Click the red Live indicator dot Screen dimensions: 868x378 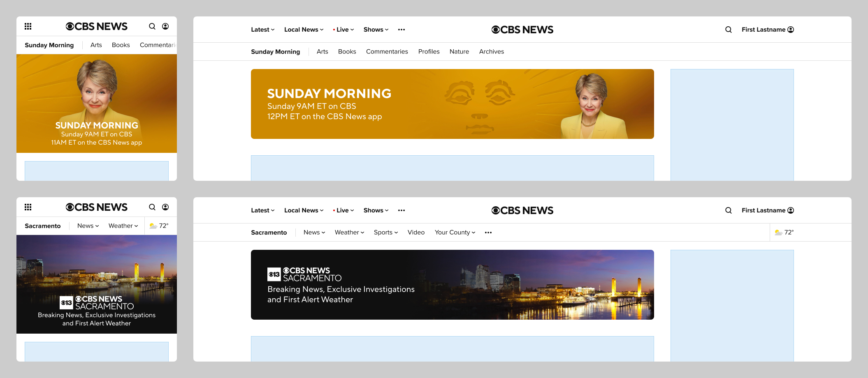tap(334, 29)
